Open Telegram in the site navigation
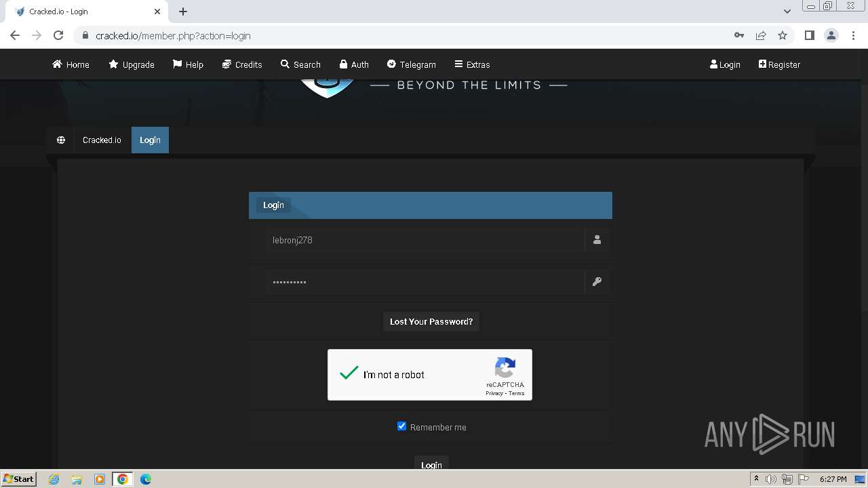 pos(411,64)
